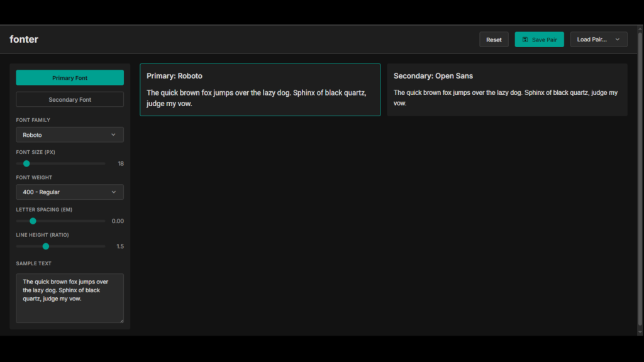This screenshot has height=362, width=644.
Task: Expand the Font Weight 400 - Regular dropdown
Action: coord(70,192)
